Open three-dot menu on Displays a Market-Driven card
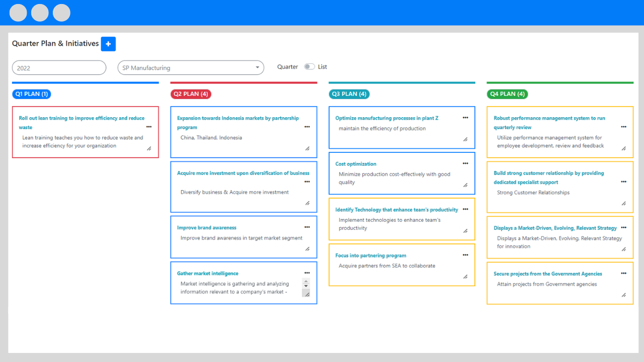Screen dimensions: 644x362 [623, 228]
